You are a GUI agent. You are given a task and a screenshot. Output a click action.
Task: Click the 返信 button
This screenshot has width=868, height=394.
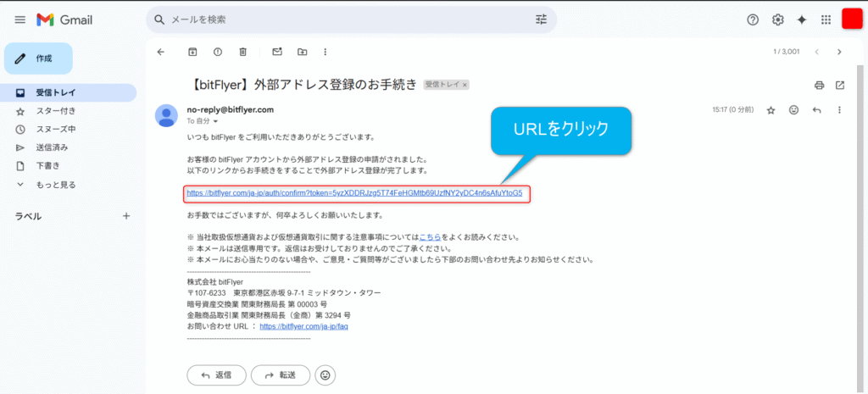pos(216,375)
